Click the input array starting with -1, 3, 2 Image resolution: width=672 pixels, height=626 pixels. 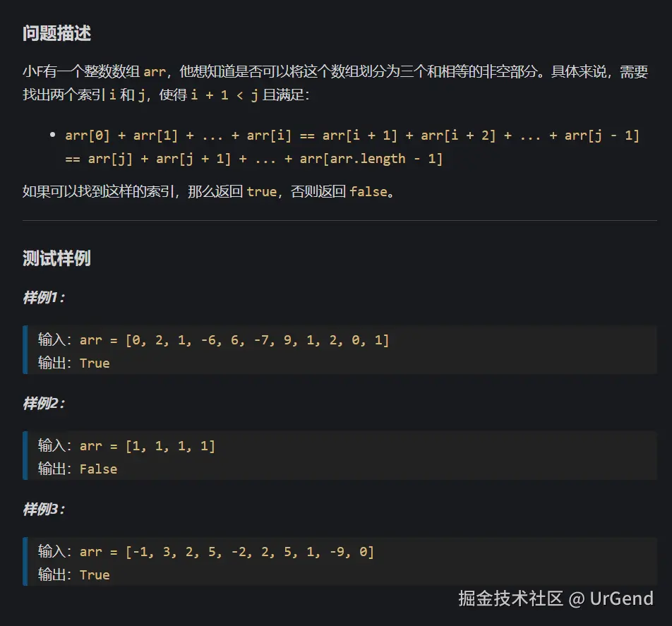click(227, 552)
